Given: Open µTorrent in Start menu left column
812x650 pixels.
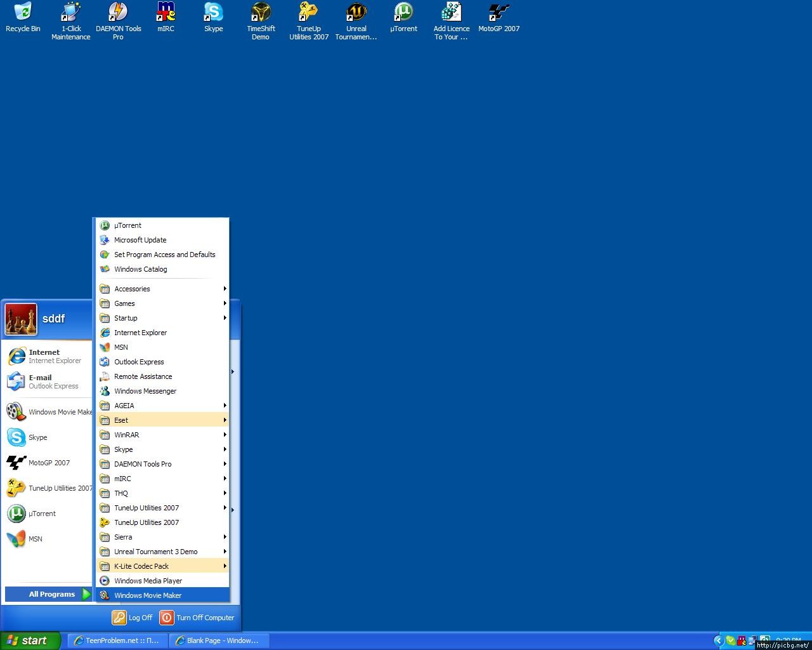Looking at the screenshot, I should [49, 514].
